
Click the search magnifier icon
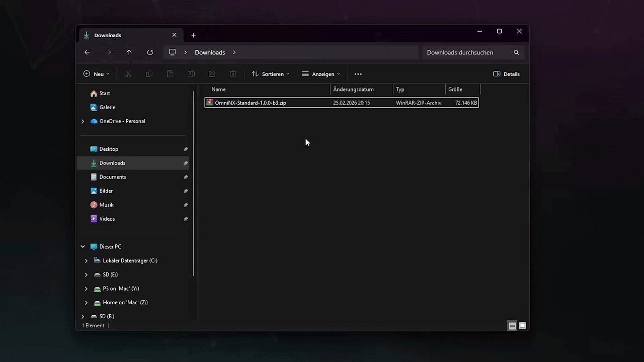[x=516, y=52]
